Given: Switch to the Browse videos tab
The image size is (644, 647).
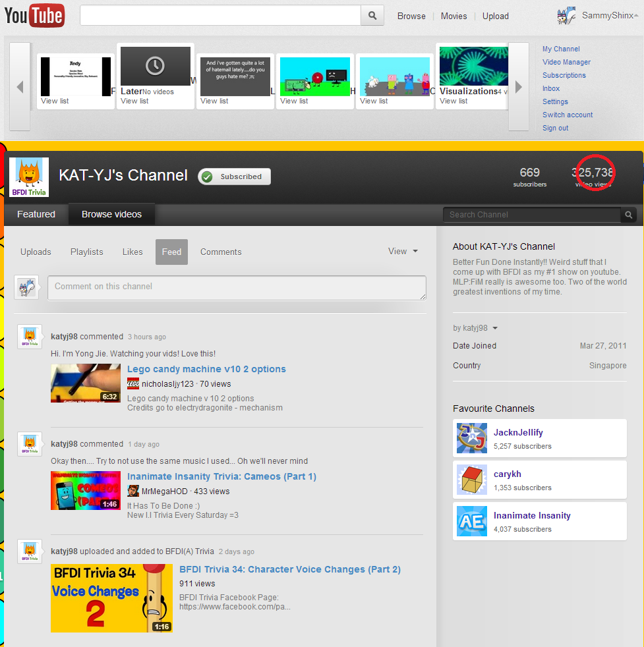Looking at the screenshot, I should tap(111, 214).
